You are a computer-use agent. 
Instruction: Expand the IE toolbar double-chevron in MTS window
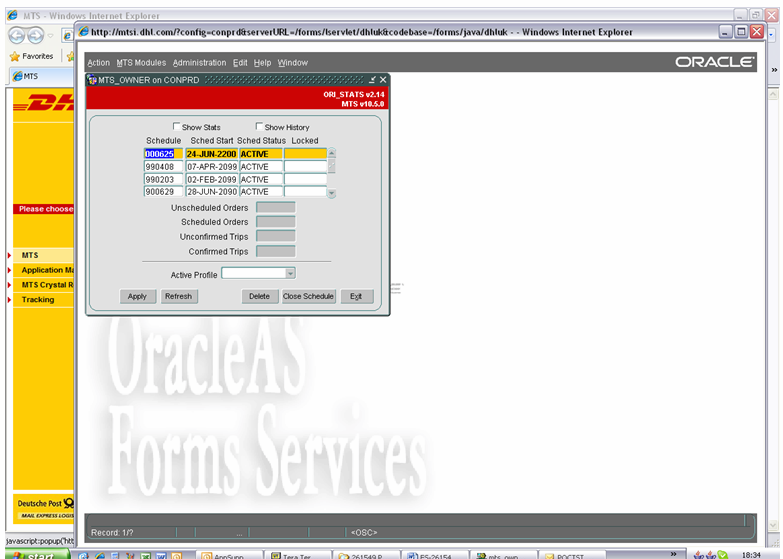774,70
